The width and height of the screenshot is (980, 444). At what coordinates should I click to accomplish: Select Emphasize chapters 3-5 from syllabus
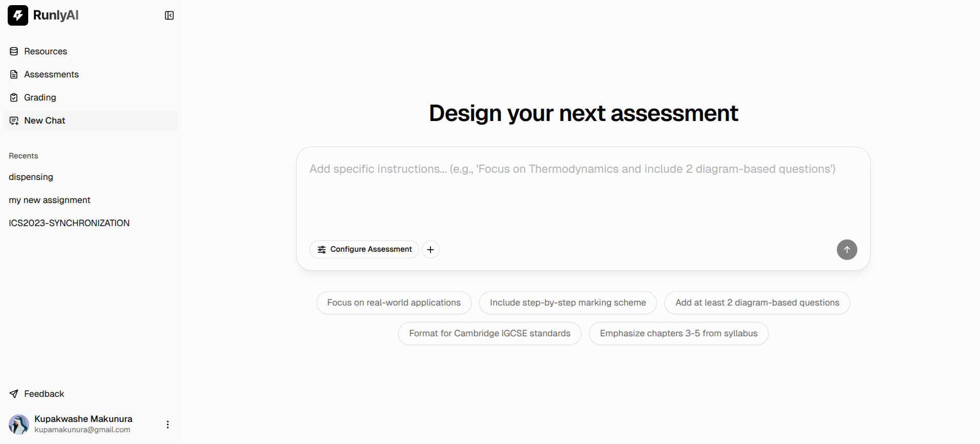pyautogui.click(x=678, y=333)
